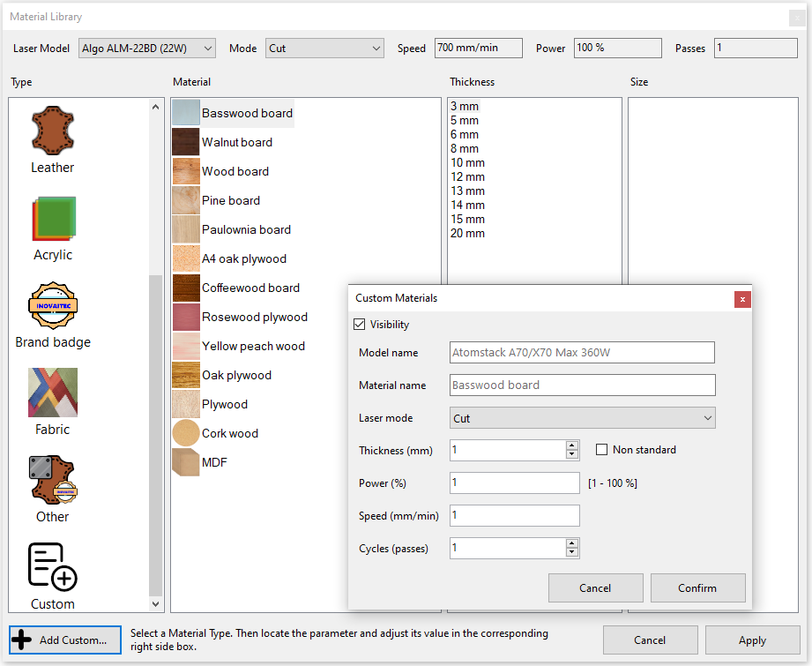The image size is (812, 666).
Task: Increase Thickness with the up stepper arrow
Action: [x=572, y=445]
